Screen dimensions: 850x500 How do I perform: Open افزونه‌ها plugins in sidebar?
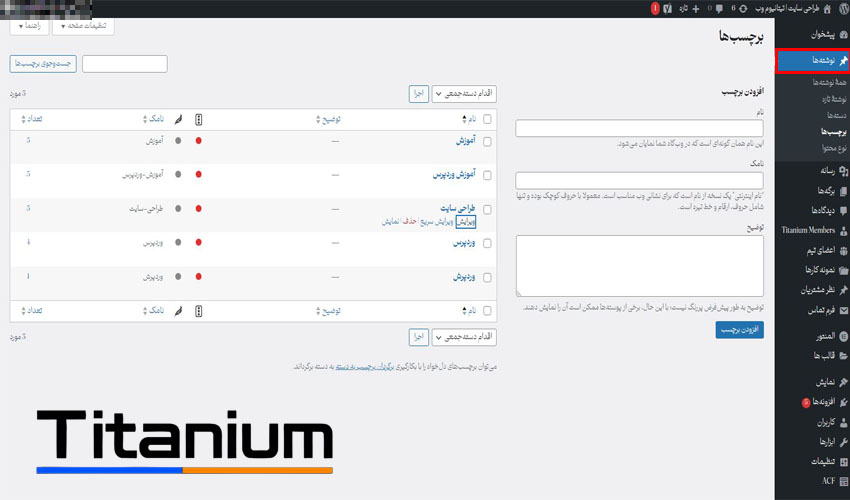[825, 402]
